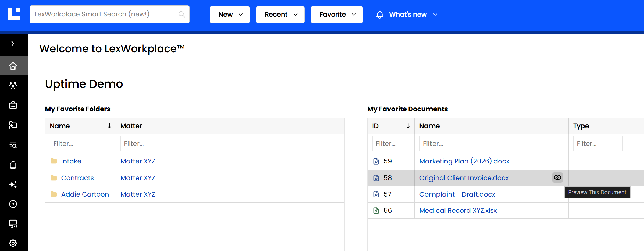Click the LexWorkplace logo icon
The height and width of the screenshot is (251, 644).
(14, 14)
